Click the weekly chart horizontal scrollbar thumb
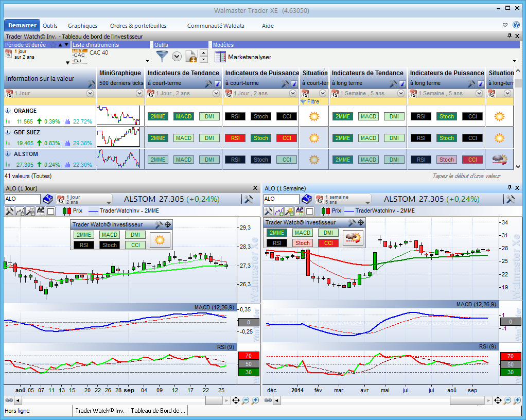Image resolution: width=526 pixels, height=420 pixels. (467, 400)
